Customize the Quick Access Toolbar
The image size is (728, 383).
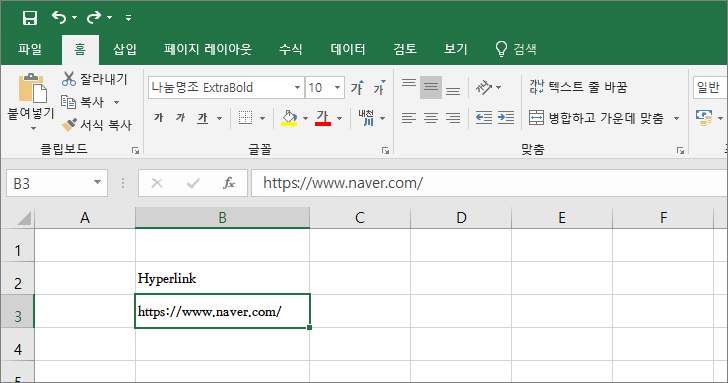[128, 18]
